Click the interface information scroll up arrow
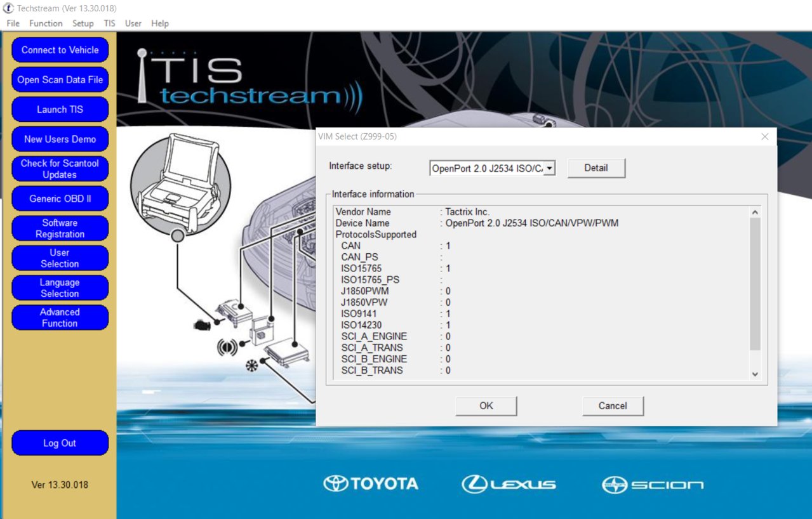The image size is (812, 519). coord(755,212)
